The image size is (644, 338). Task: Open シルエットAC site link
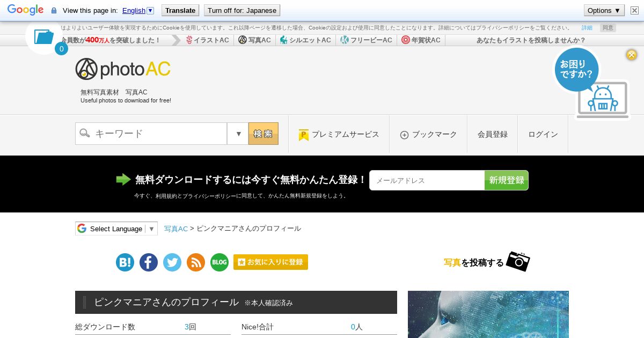pos(305,40)
